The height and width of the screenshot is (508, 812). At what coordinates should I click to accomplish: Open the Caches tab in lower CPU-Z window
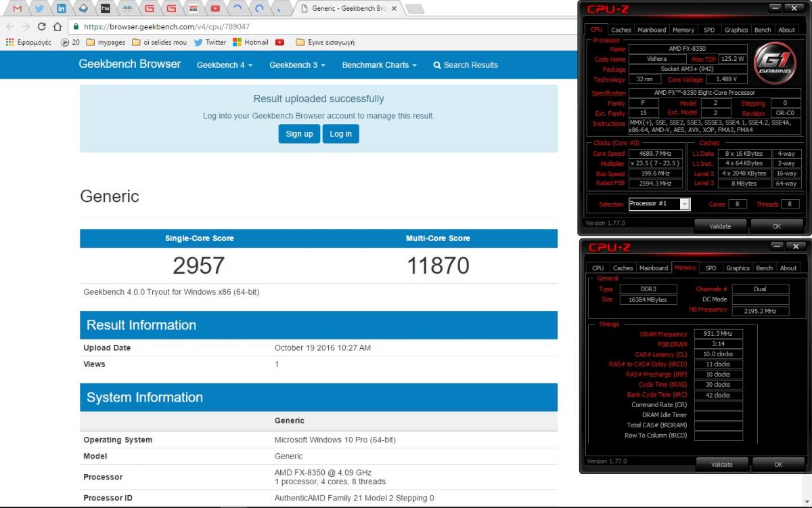tap(623, 268)
